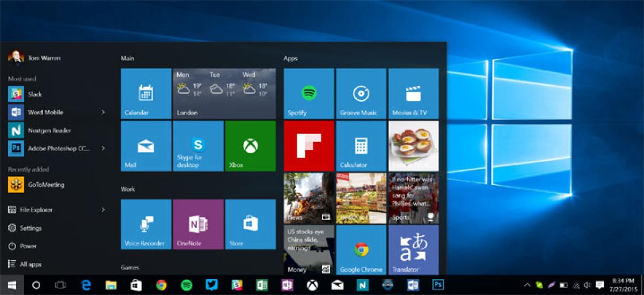Open the Translator tile

(x=413, y=250)
